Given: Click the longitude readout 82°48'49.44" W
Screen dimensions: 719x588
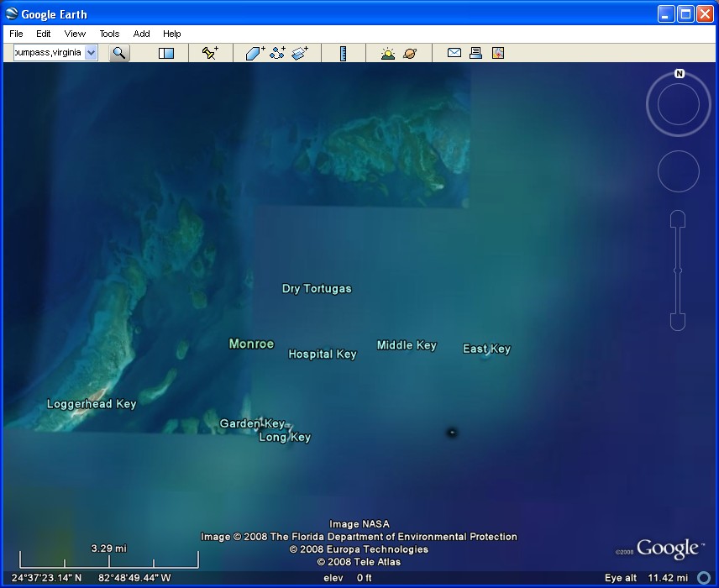Looking at the screenshot, I should point(134,578).
